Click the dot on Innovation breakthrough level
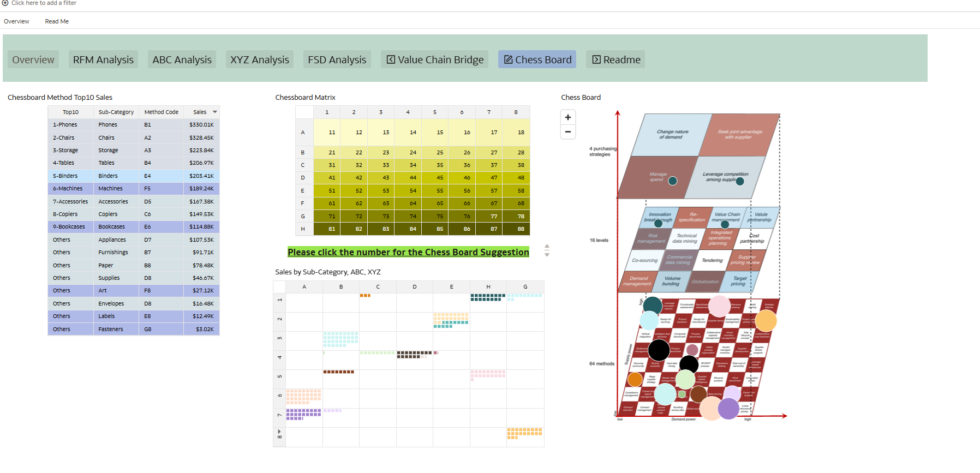Image resolution: width=980 pixels, height=473 pixels. (x=658, y=223)
